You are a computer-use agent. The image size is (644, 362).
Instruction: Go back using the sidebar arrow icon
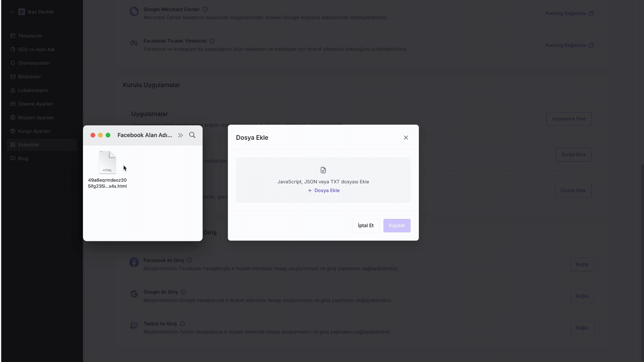click(x=13, y=12)
